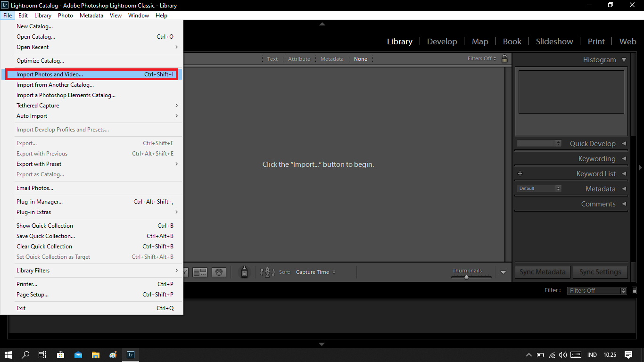Switch to the Develop module tab

[442, 41]
